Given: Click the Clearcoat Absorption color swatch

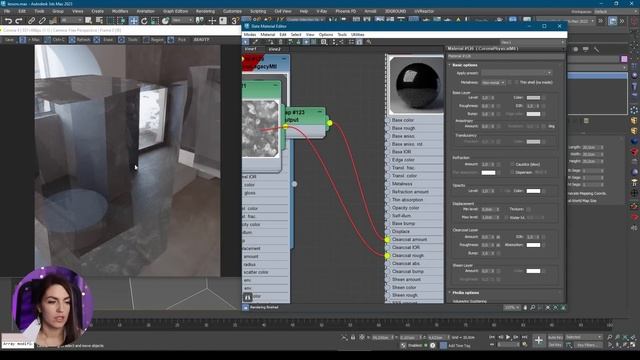Looking at the screenshot, I should pos(533,245).
